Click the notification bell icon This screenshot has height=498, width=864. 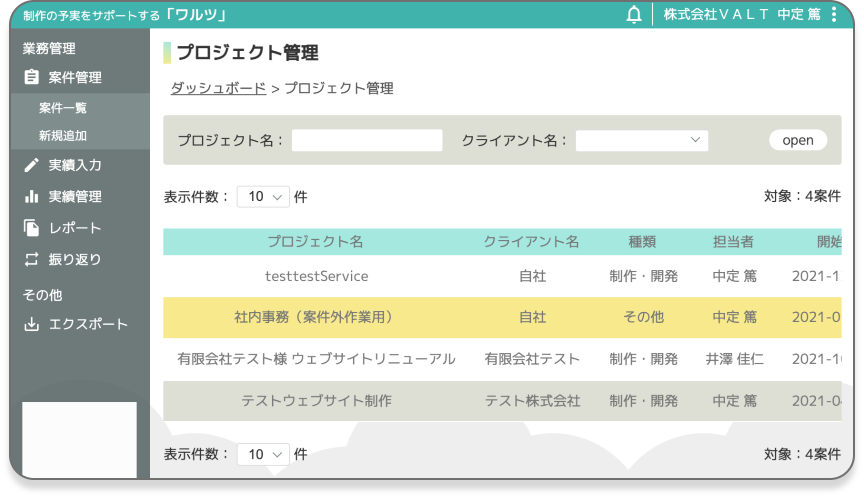coord(634,15)
